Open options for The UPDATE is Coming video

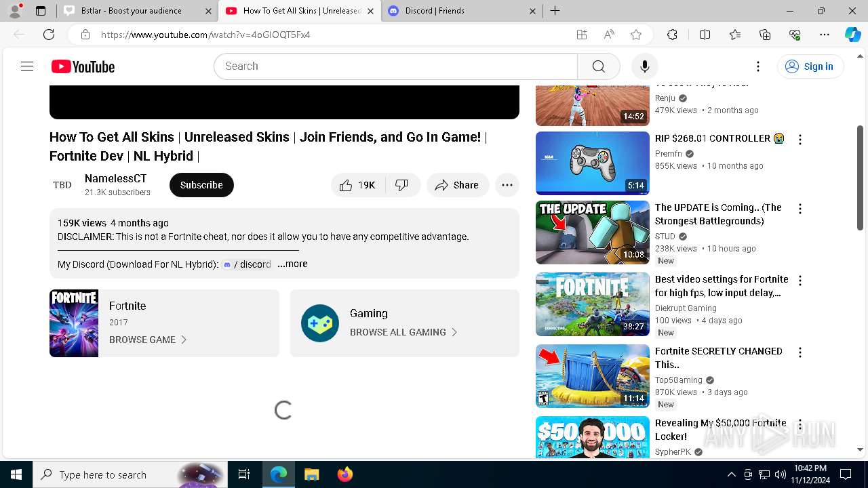click(x=800, y=209)
